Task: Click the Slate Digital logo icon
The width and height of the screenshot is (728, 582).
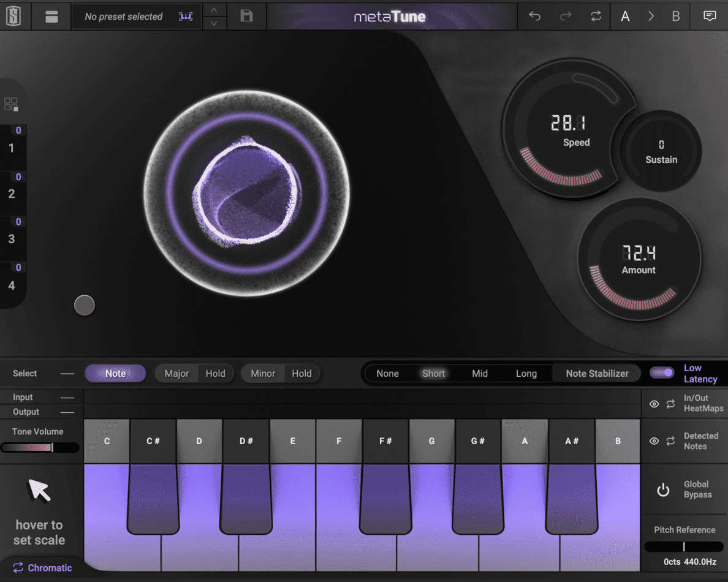Action: pos(13,17)
